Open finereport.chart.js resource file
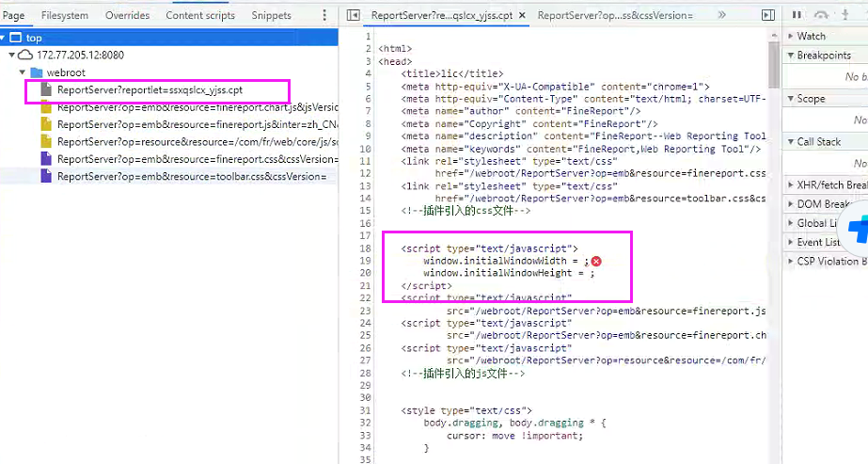The image size is (868, 464). click(x=197, y=107)
